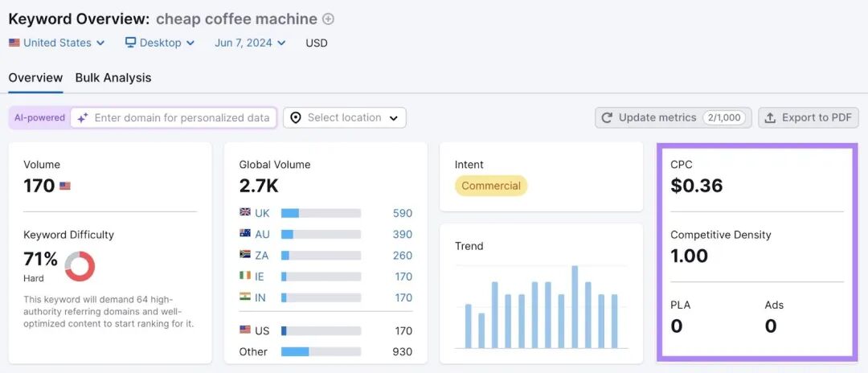Switch to the Bulk Analysis tab
This screenshot has height=373, width=868.
click(x=113, y=78)
